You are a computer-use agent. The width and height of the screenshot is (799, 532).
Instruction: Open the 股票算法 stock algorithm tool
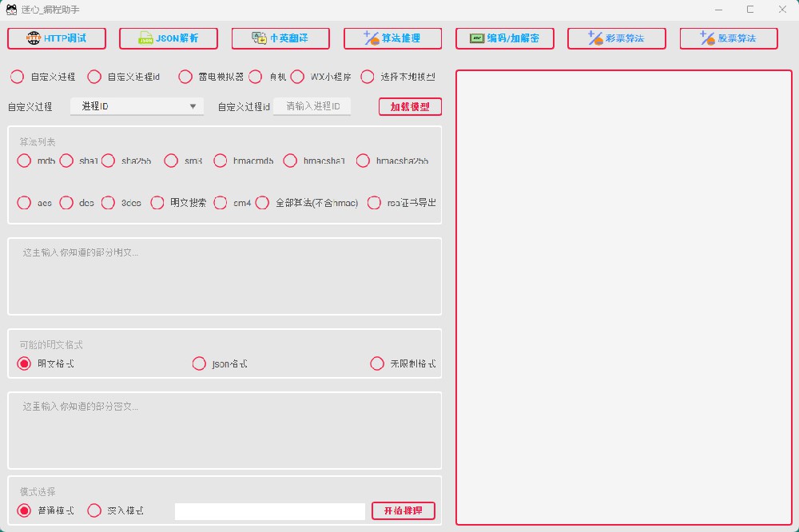pos(728,38)
